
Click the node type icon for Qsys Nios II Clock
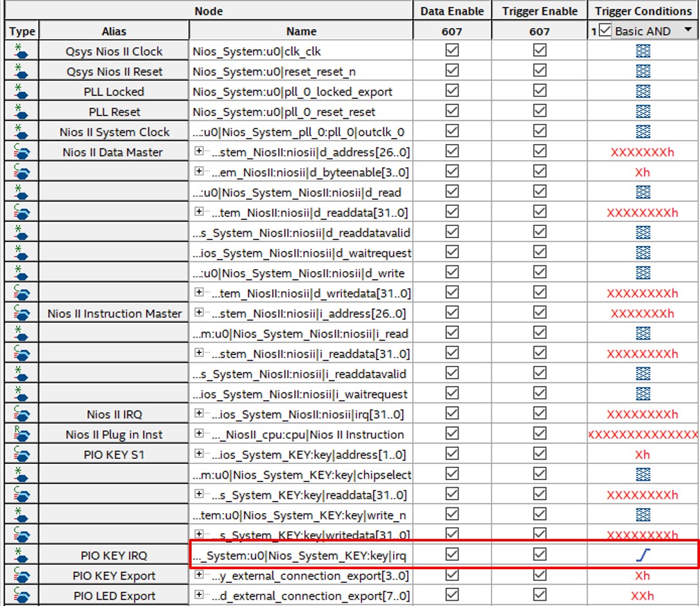click(x=21, y=51)
